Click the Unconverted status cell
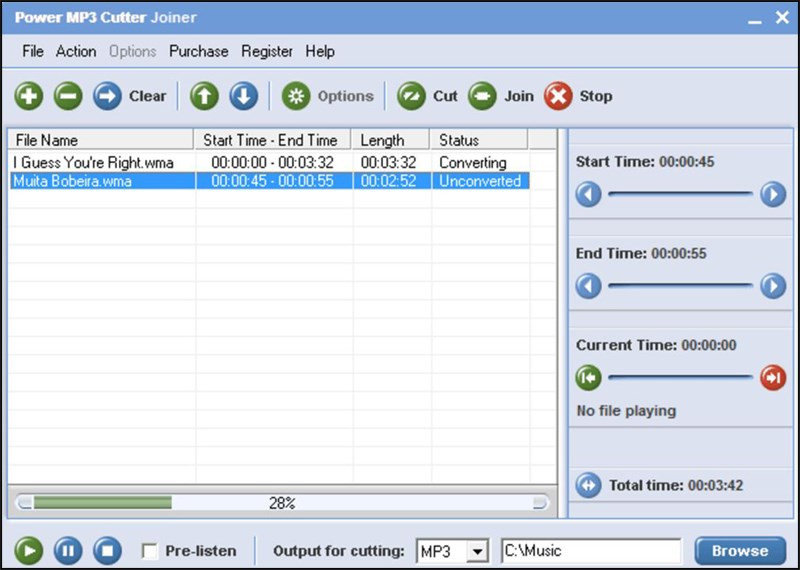The image size is (800, 570). click(x=480, y=181)
